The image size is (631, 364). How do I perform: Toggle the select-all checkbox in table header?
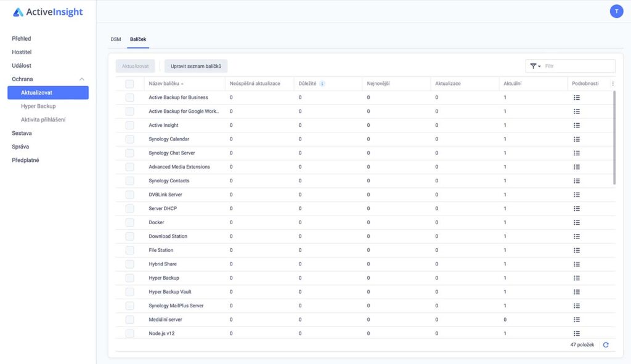pos(129,84)
